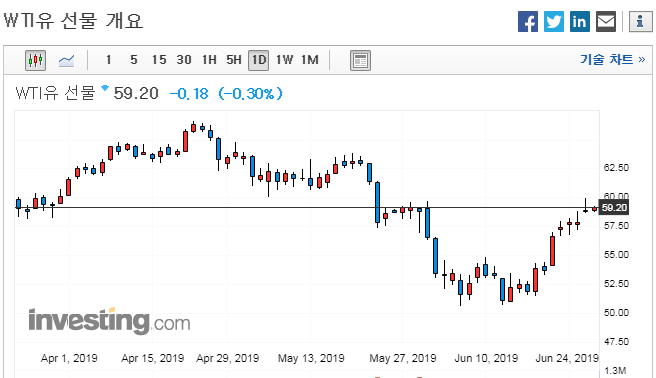The width and height of the screenshot is (656, 378).
Task: Click the 59.20 price marker on axis
Action: coord(614,207)
